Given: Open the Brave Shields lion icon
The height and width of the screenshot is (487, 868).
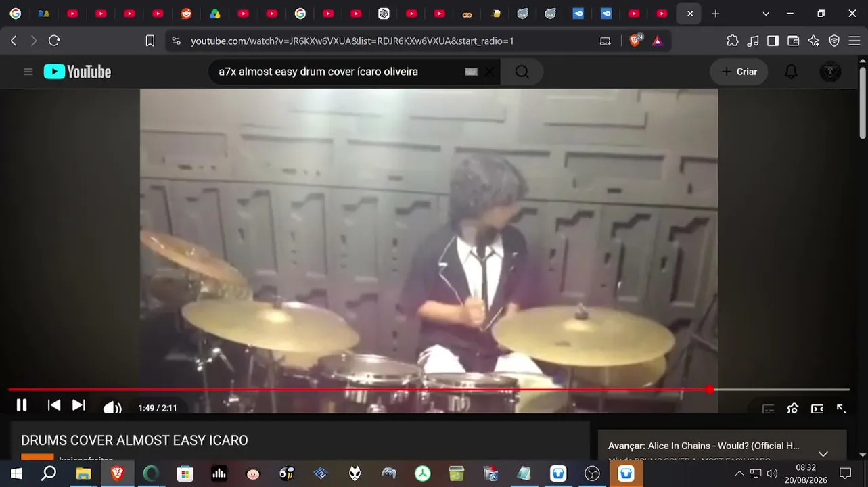Looking at the screenshot, I should tap(635, 41).
